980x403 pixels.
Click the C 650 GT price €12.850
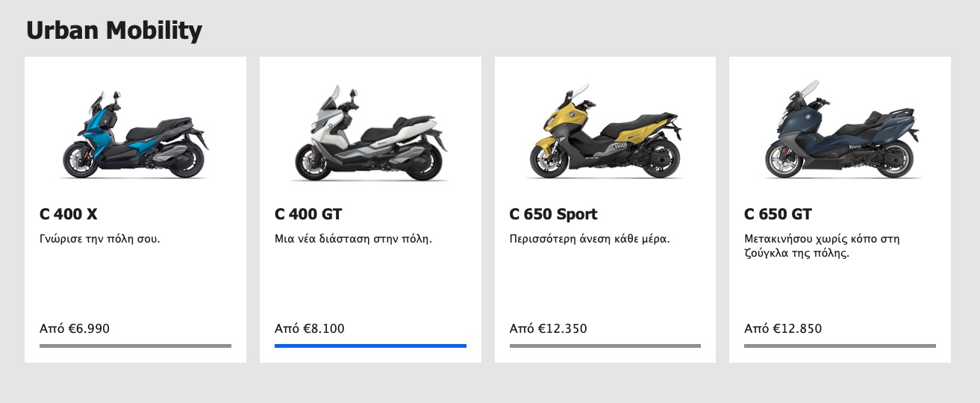(x=783, y=328)
